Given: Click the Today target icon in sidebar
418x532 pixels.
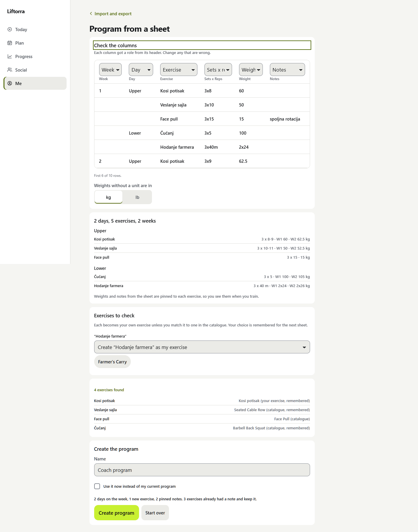Looking at the screenshot, I should coord(10,29).
